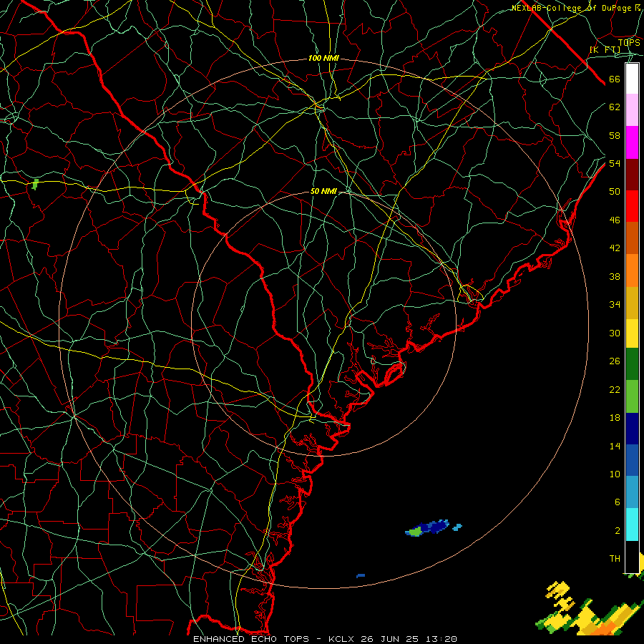This screenshot has height=644, width=644.
Task: Click the "TH" legend label
Action: tap(615, 559)
